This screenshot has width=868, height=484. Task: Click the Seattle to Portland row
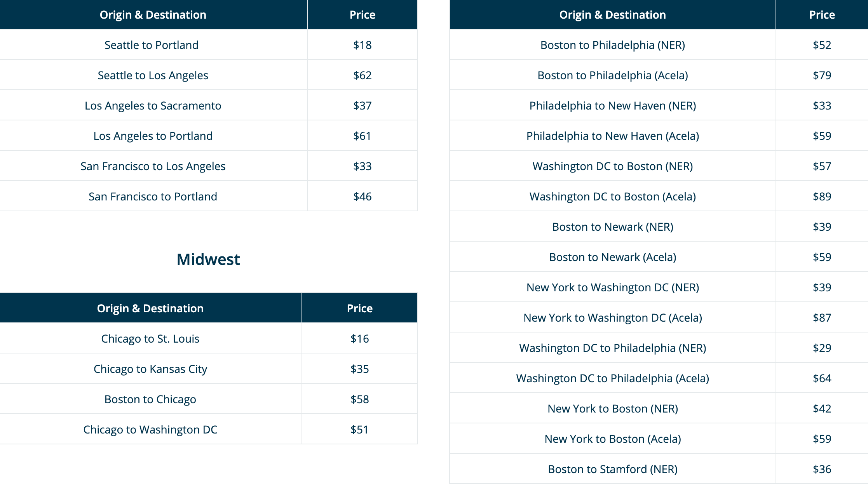pos(209,45)
